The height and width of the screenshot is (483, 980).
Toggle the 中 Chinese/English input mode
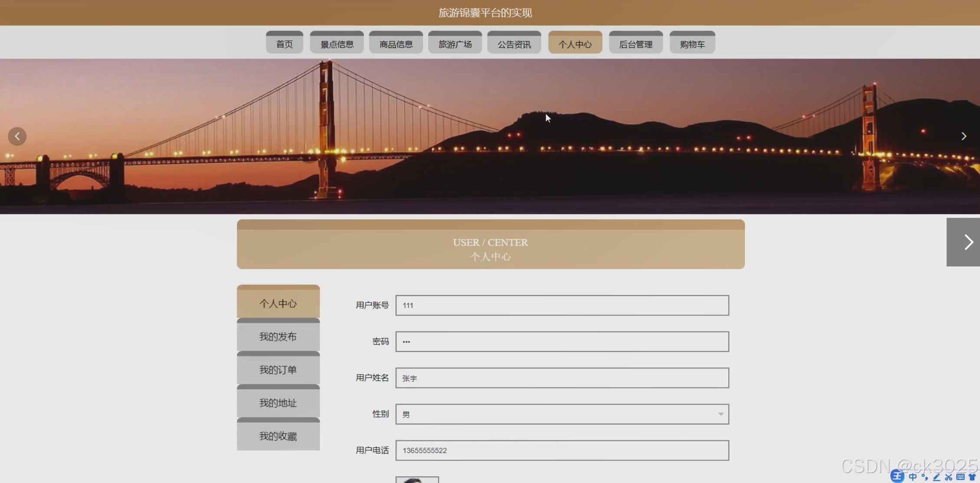(913, 477)
